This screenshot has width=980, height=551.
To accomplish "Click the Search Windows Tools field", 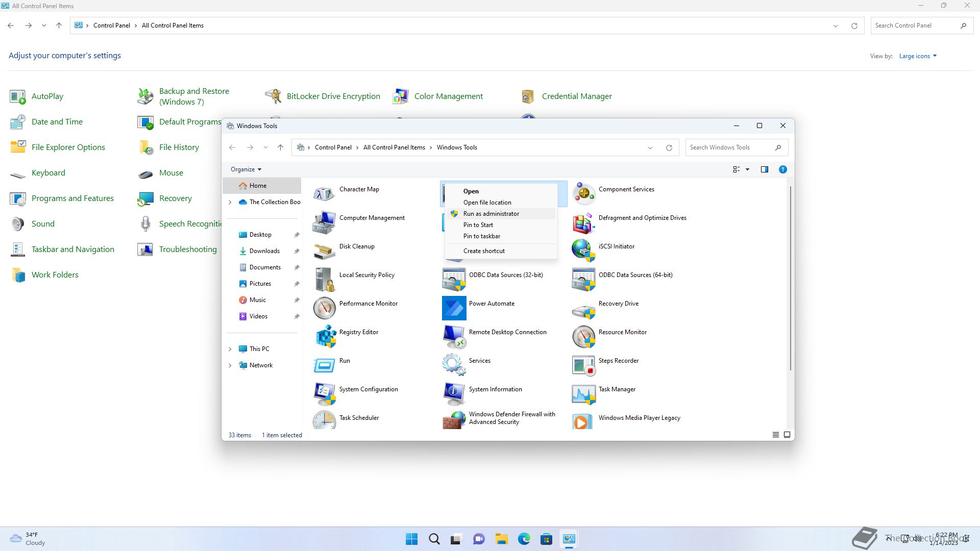I will coord(737,147).
